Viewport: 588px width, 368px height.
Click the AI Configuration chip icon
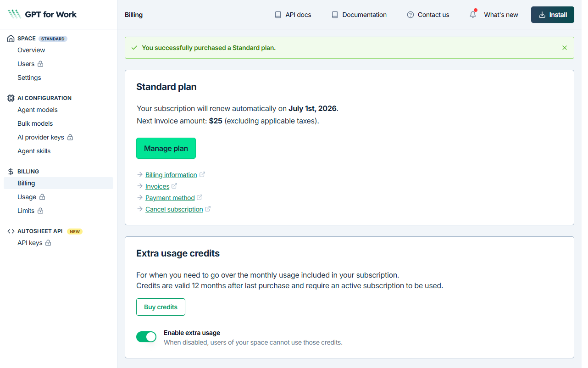pyautogui.click(x=11, y=98)
